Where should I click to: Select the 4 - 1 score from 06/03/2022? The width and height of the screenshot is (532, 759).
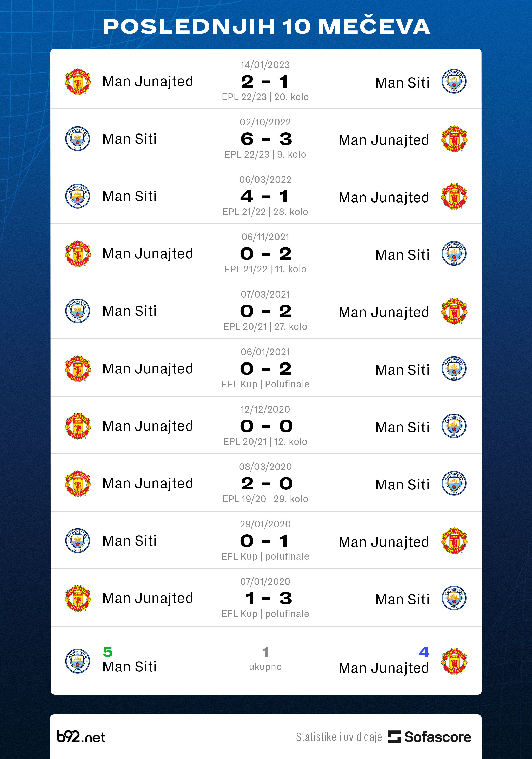[265, 197]
